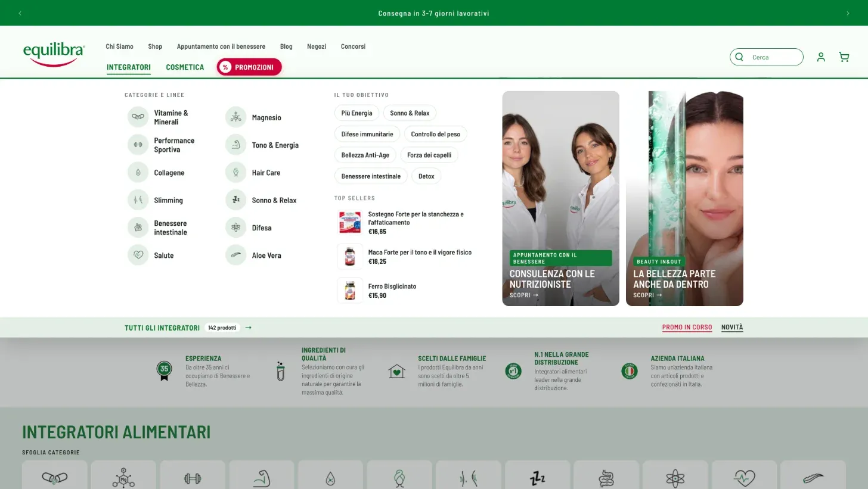This screenshot has width=868, height=489.
Task: Click Scopri under Consulenza con le nutrizioniste
Action: pos(523,295)
